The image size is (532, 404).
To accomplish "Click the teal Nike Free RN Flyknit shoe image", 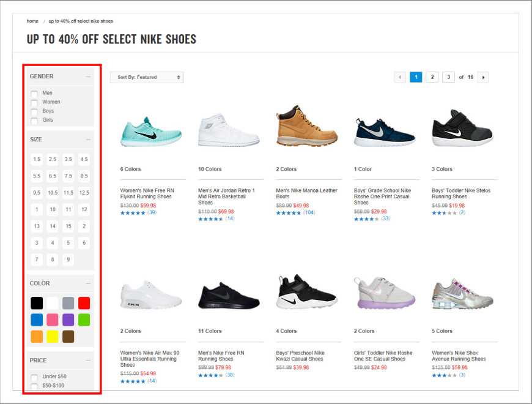I will (x=151, y=132).
